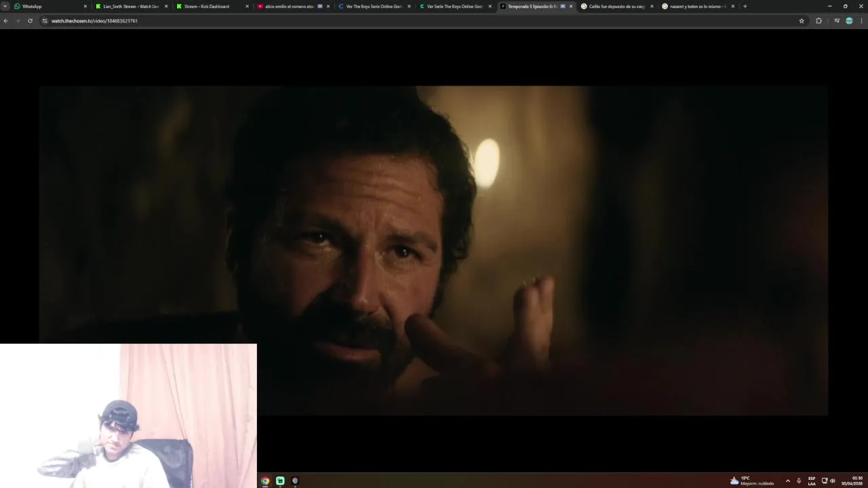Expand the tab search dropdown

tap(5, 6)
